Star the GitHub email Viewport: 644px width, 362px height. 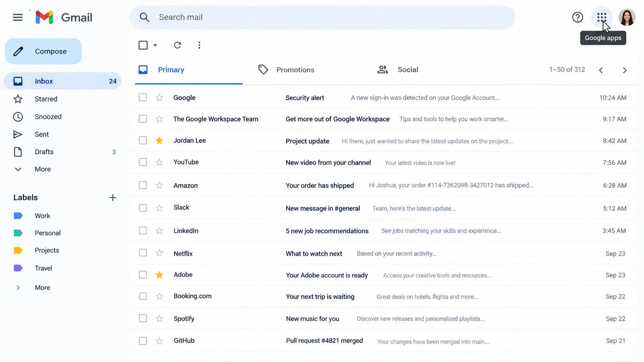(159, 341)
